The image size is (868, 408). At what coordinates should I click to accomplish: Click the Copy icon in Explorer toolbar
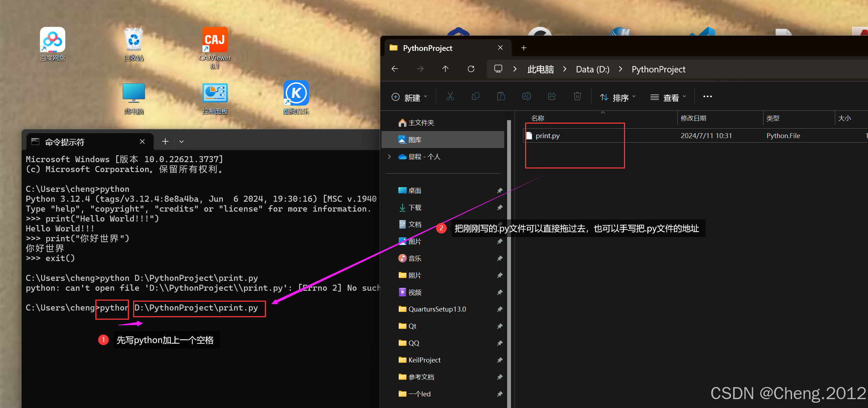coord(475,96)
